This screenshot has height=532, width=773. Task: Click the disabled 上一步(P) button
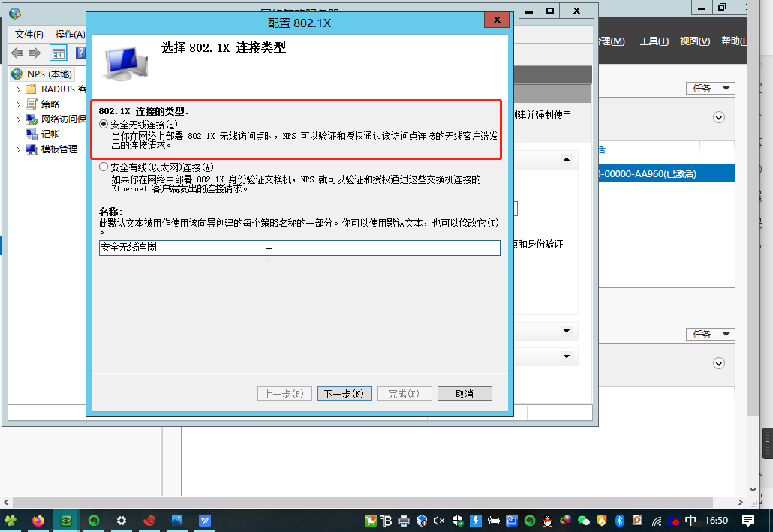(x=284, y=394)
